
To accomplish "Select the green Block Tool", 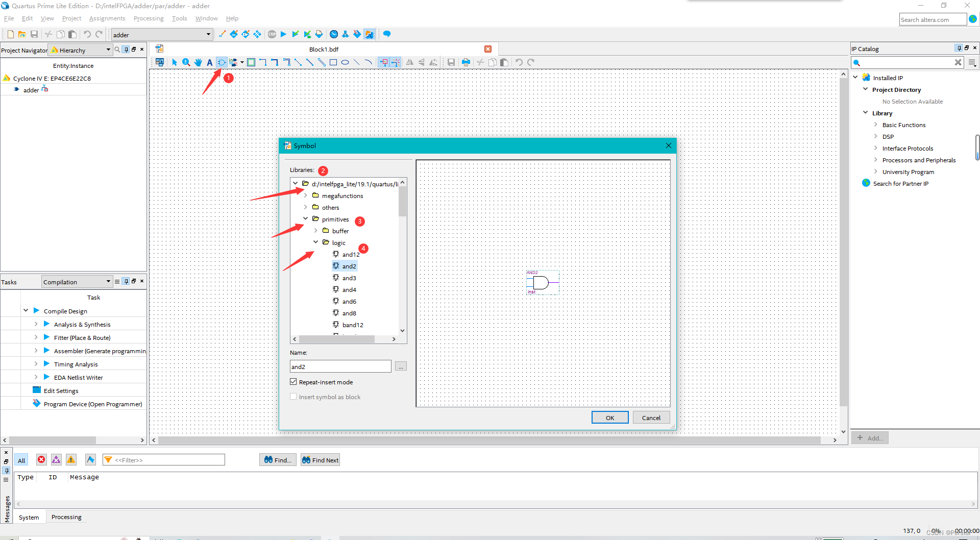I will click(251, 62).
